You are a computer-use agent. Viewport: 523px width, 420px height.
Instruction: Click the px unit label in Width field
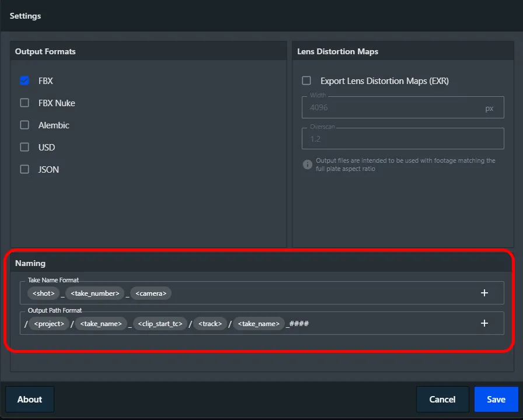click(x=489, y=108)
